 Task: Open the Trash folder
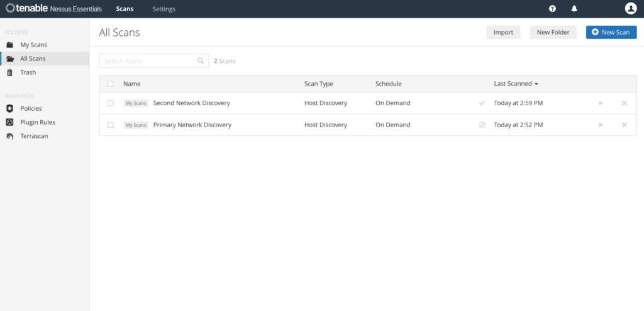tap(28, 72)
